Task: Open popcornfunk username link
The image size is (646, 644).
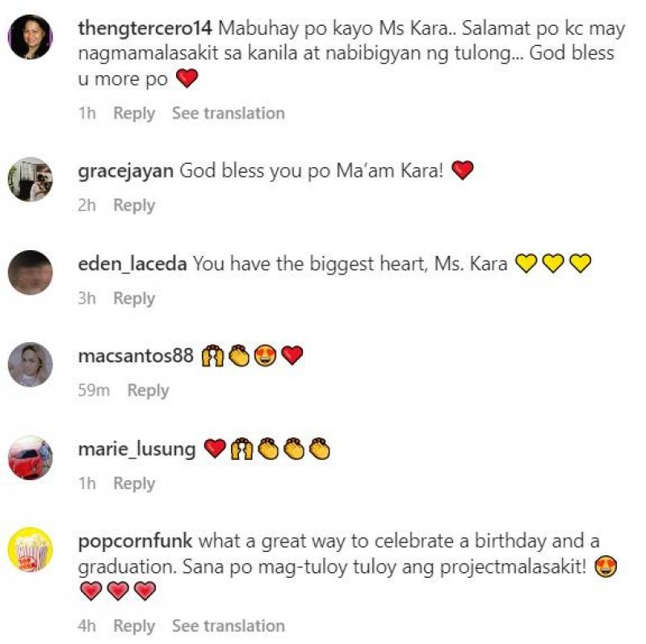Action: tap(135, 541)
